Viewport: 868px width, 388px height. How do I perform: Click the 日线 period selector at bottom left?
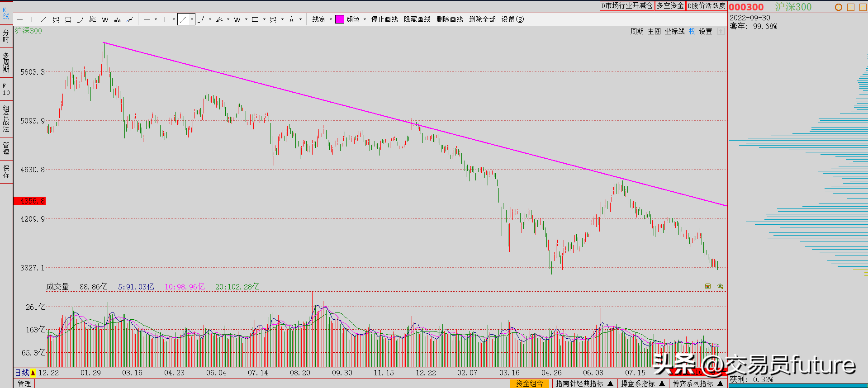(22, 373)
